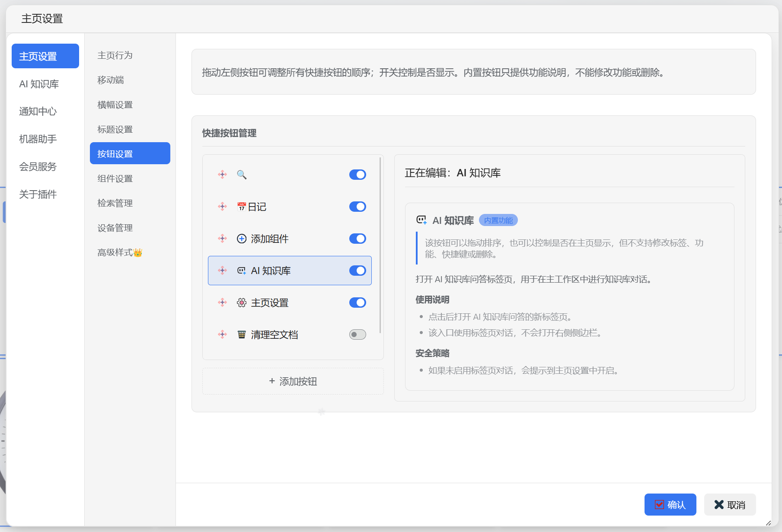Confirm settings with 确认 button

pyautogui.click(x=670, y=505)
